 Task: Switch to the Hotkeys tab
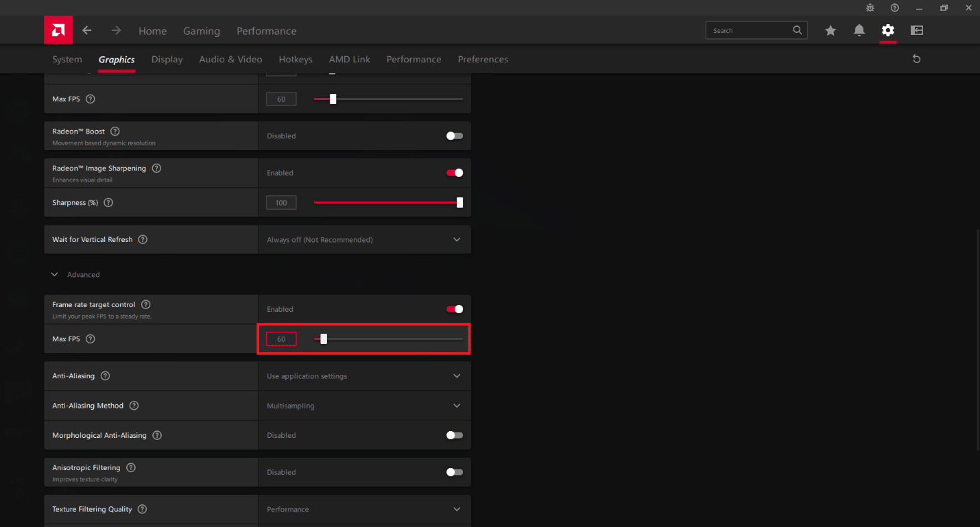pos(296,60)
